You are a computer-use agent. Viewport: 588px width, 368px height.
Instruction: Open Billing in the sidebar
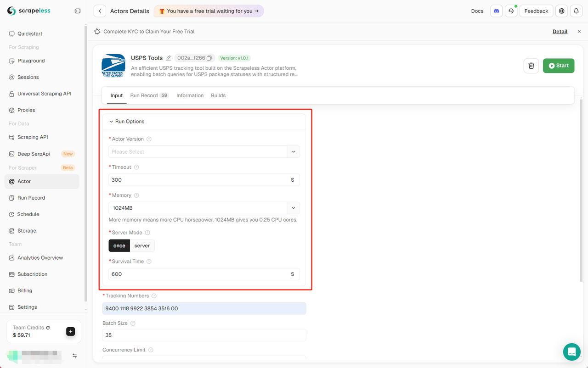click(x=42, y=291)
